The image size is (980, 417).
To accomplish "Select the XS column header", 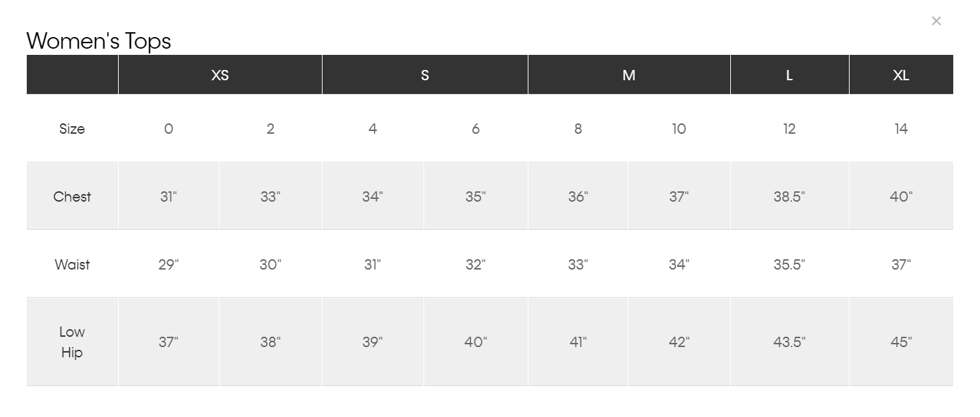I will 220,75.
